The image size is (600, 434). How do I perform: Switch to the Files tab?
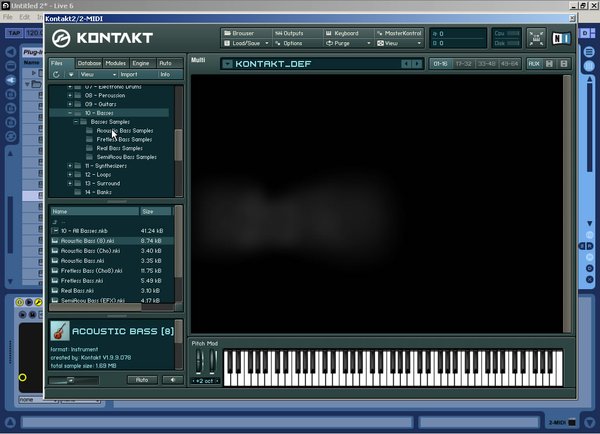coord(61,63)
